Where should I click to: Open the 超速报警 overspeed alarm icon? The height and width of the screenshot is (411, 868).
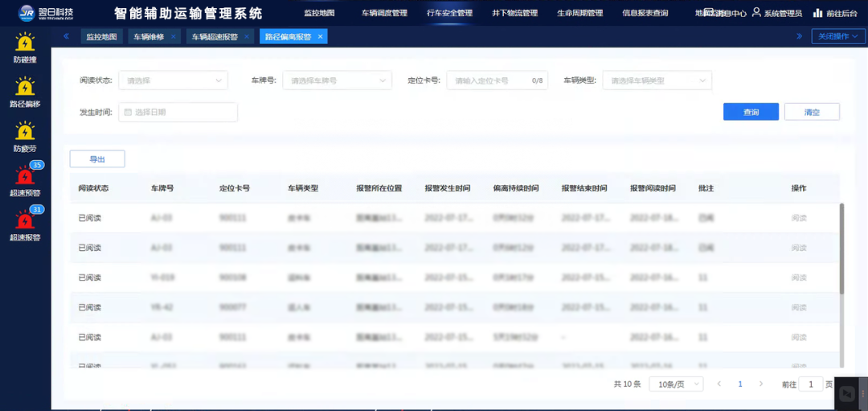[25, 220]
